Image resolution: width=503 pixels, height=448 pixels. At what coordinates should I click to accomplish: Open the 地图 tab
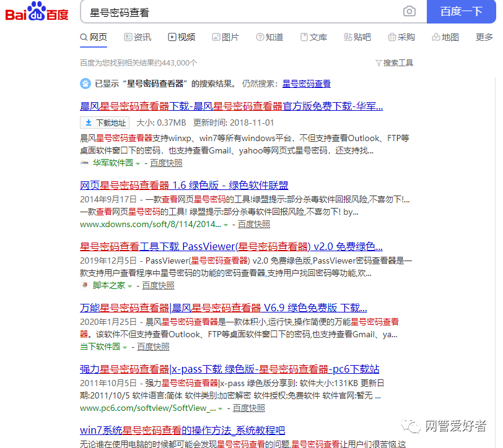coord(445,37)
